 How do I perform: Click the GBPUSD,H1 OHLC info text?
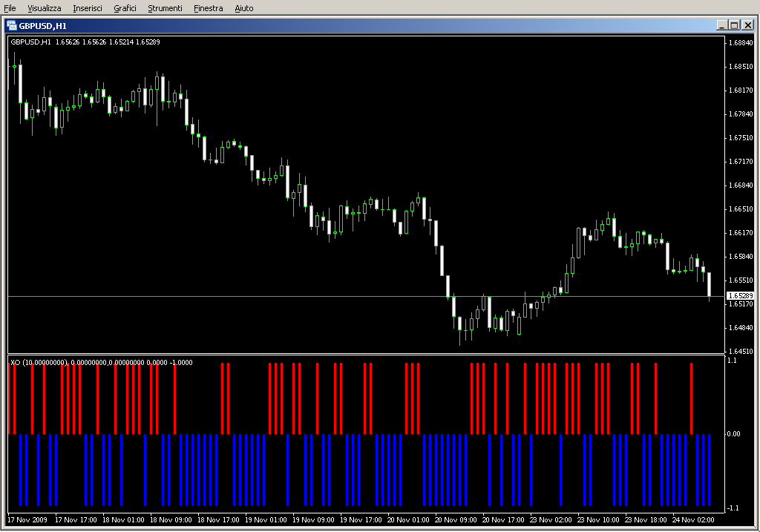point(85,42)
